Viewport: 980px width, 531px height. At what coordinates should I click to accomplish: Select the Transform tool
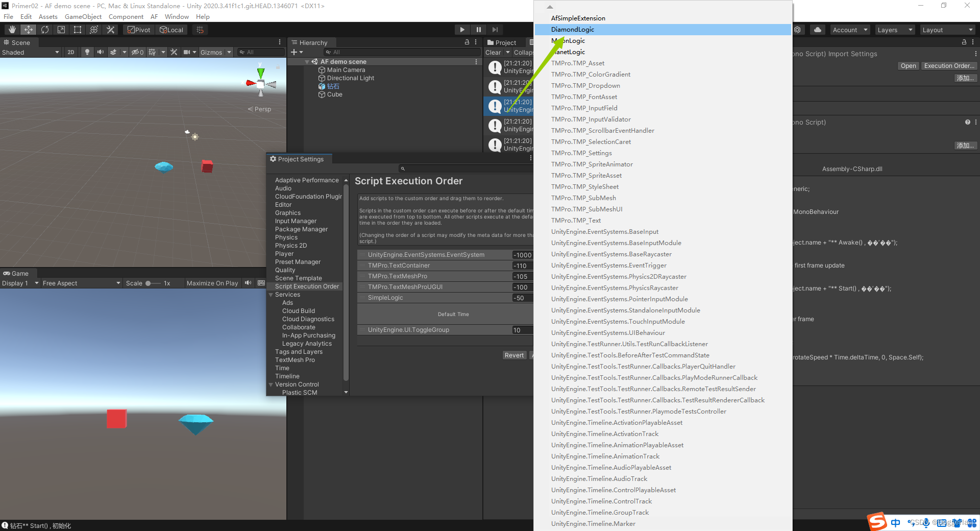(x=94, y=30)
